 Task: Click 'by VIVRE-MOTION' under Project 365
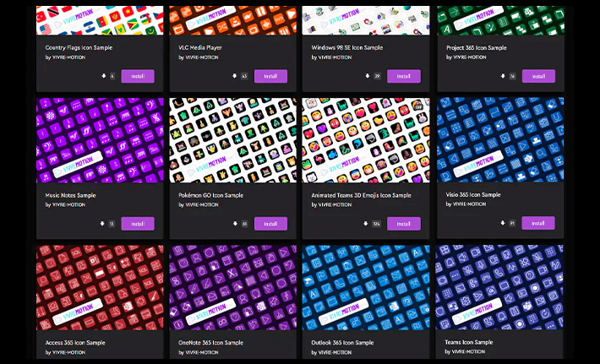point(466,57)
